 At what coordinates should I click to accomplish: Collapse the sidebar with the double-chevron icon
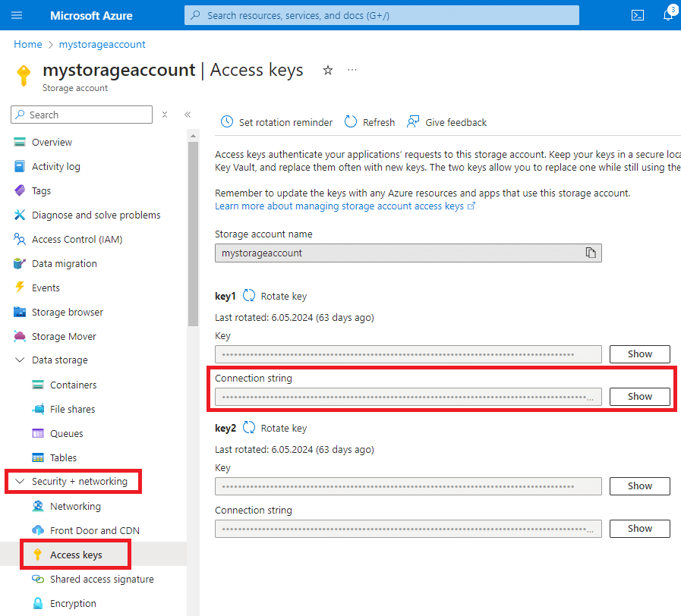click(188, 115)
